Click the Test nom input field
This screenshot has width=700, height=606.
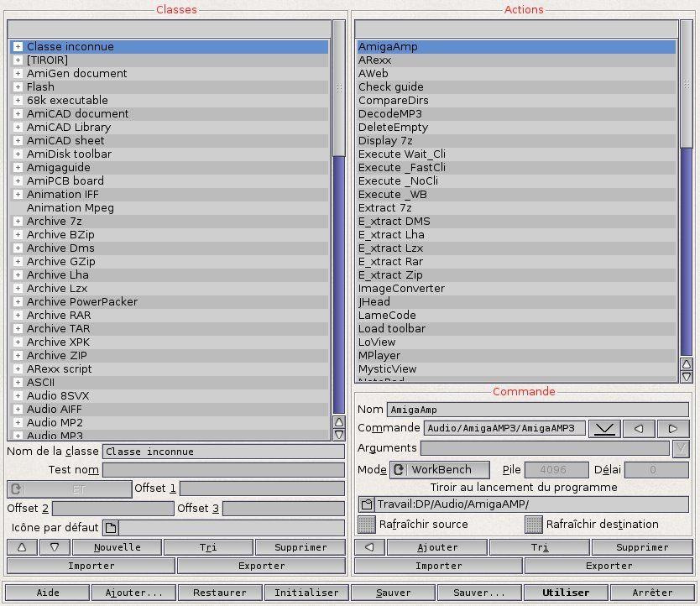(223, 470)
